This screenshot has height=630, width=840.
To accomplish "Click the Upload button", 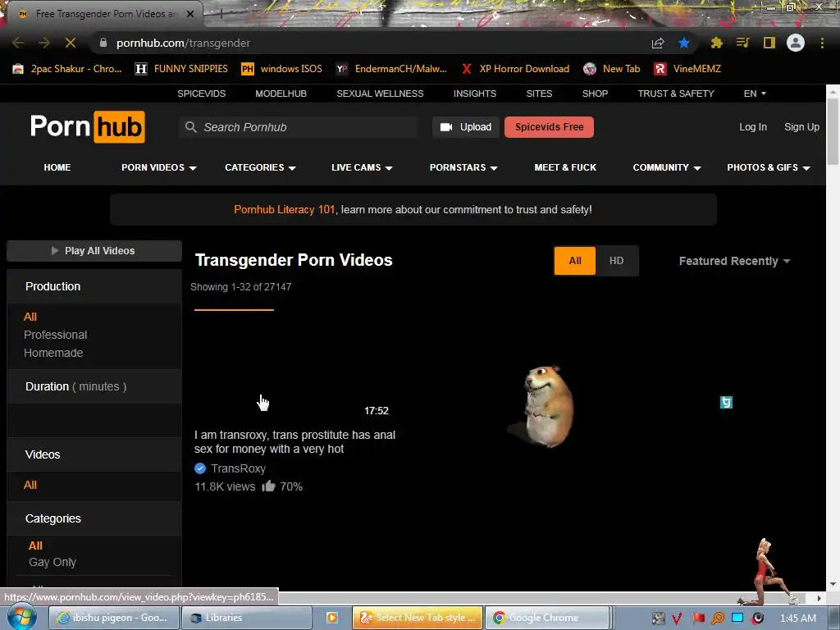I will [466, 127].
